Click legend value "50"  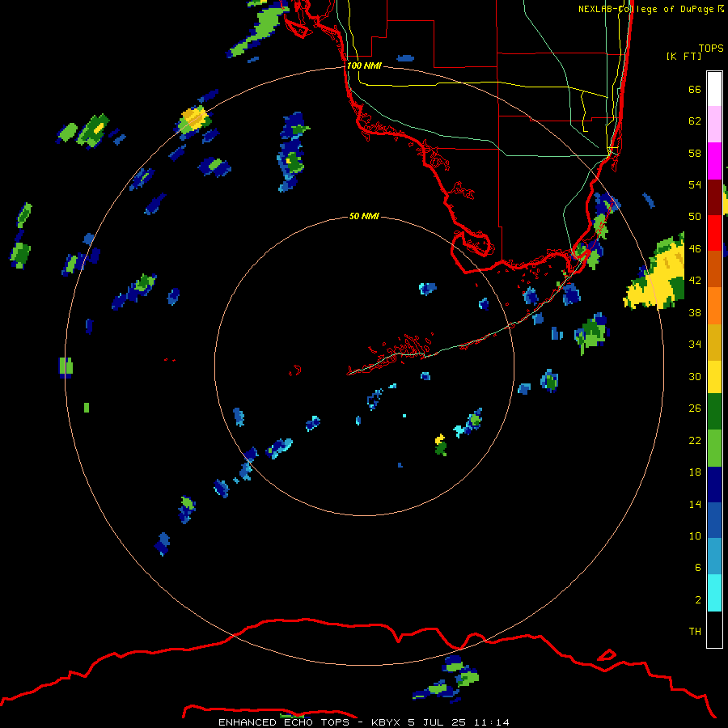[x=695, y=217]
